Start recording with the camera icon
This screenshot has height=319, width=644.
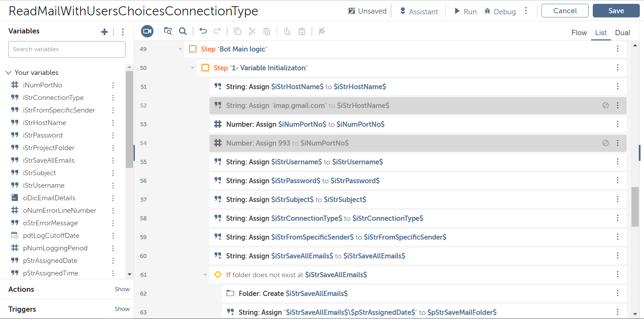coord(147,31)
